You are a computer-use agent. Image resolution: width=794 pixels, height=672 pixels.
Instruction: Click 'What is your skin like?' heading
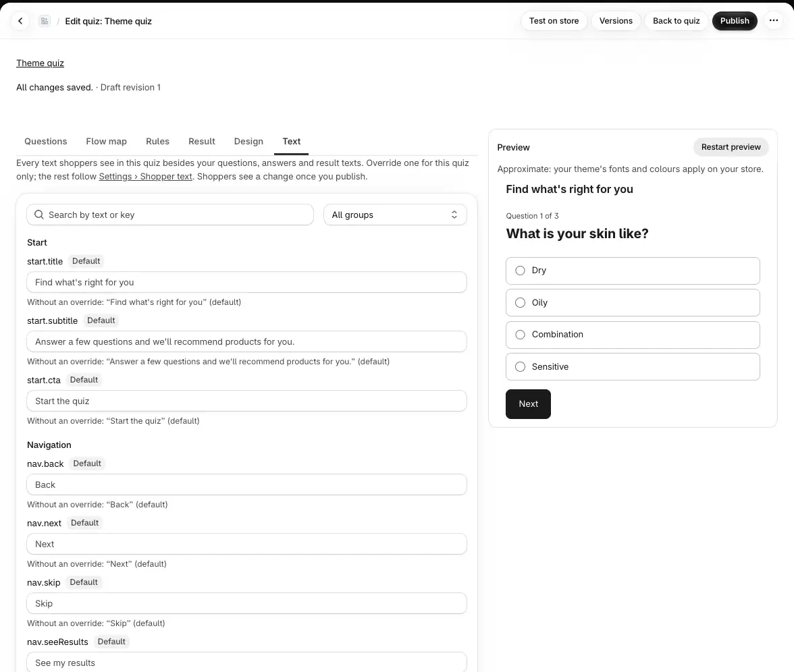(x=577, y=233)
